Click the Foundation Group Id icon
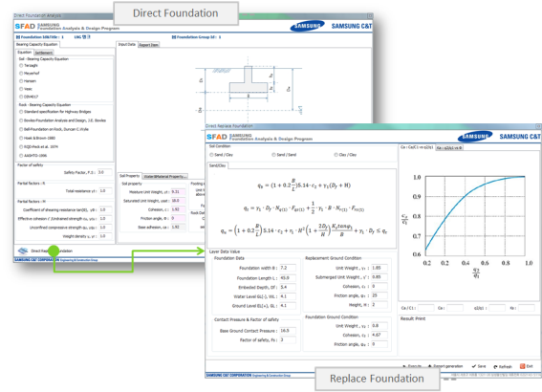542x392 pixels. [x=174, y=37]
